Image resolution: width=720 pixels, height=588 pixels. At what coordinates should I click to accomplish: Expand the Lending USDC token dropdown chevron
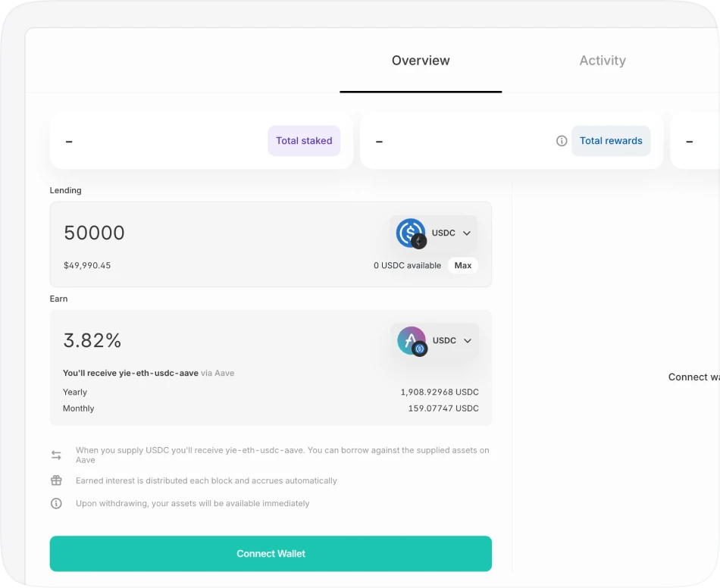point(467,233)
